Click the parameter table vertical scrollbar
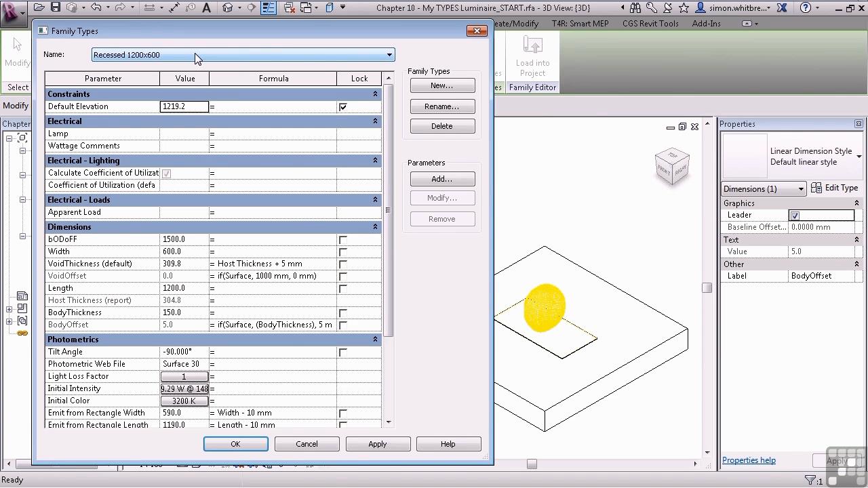 coord(389,210)
